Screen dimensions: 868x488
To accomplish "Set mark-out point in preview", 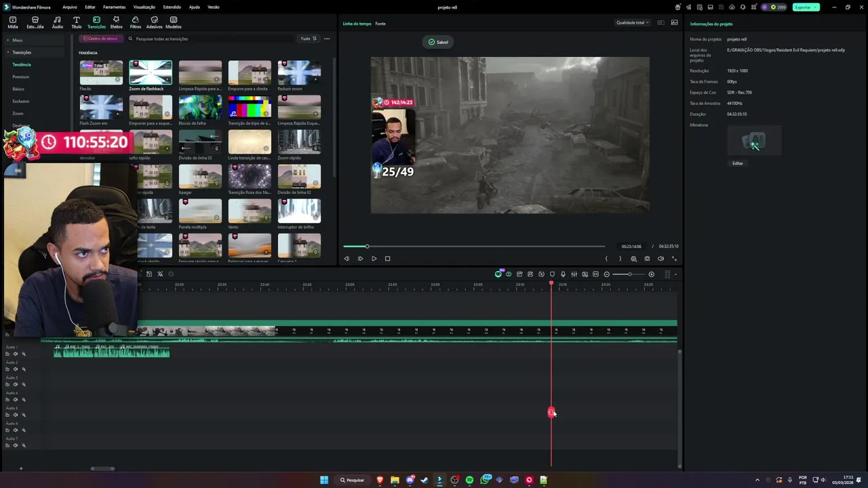I will 620,258.
